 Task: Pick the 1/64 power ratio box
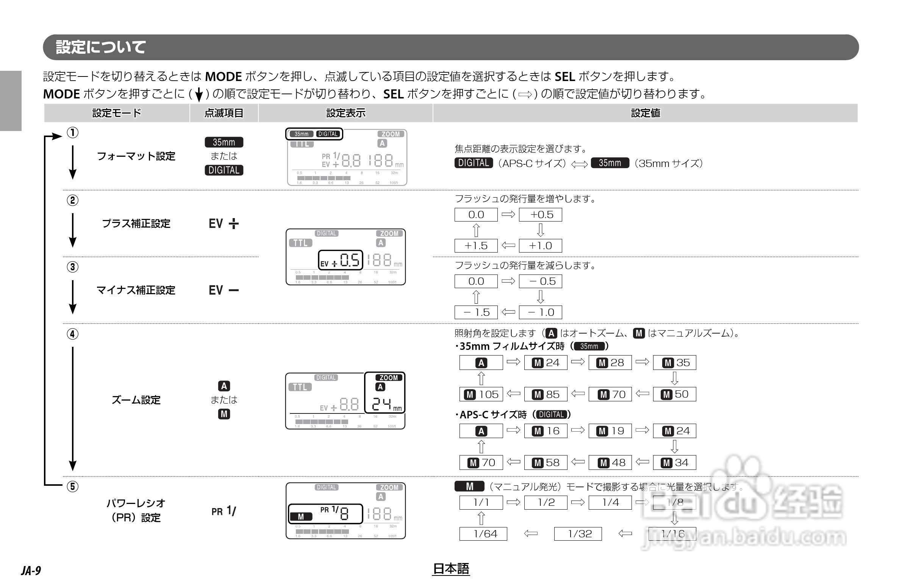[483, 534]
